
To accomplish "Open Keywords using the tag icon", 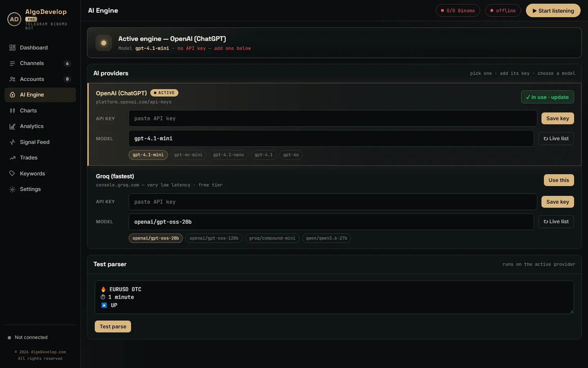I will pyautogui.click(x=12, y=174).
